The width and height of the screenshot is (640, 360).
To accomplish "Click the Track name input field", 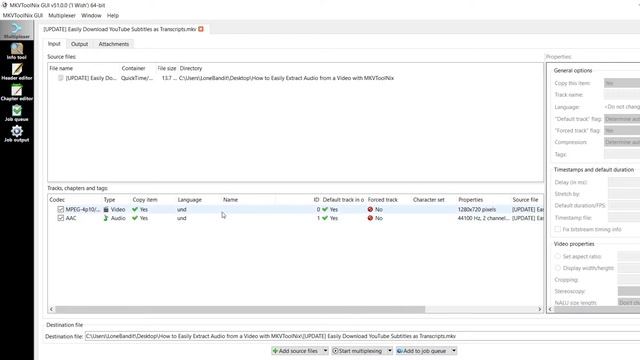I will (622, 95).
